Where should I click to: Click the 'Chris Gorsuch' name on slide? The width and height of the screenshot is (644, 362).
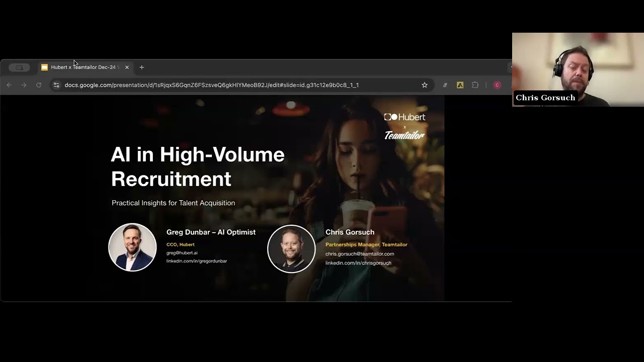[350, 232]
